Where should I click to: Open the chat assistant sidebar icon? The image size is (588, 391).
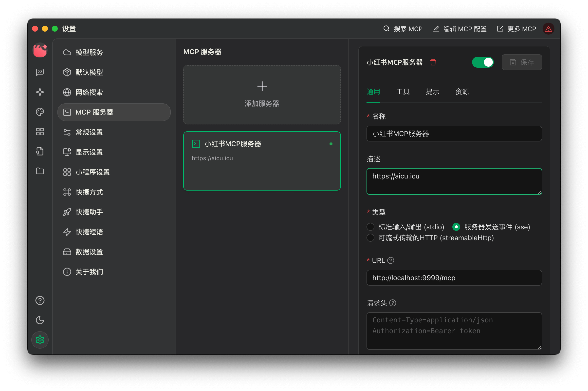click(40, 72)
